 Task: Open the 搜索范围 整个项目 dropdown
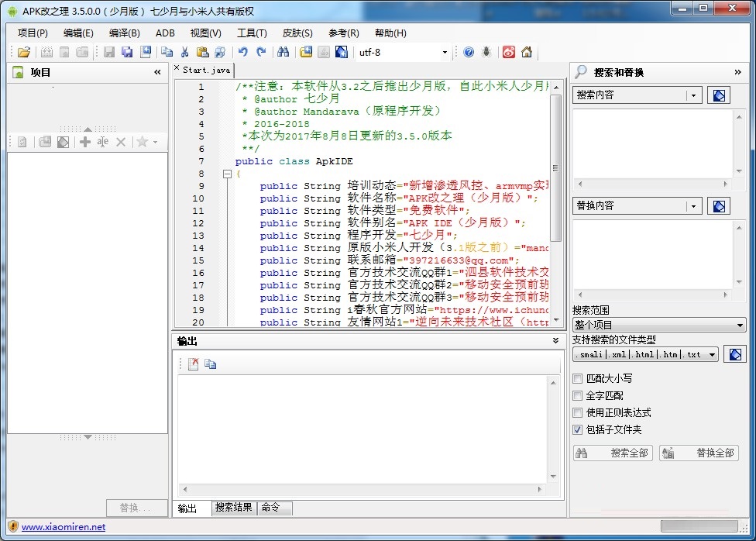659,325
